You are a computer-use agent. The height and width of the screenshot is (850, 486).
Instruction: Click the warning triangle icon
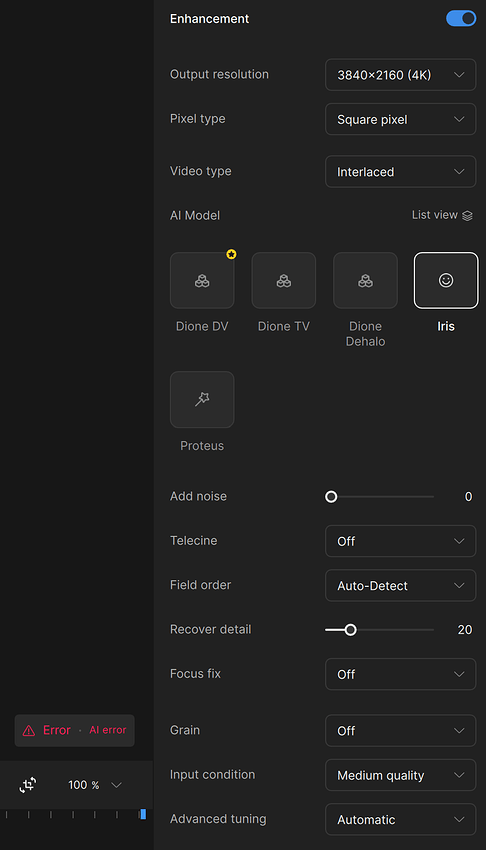29,731
